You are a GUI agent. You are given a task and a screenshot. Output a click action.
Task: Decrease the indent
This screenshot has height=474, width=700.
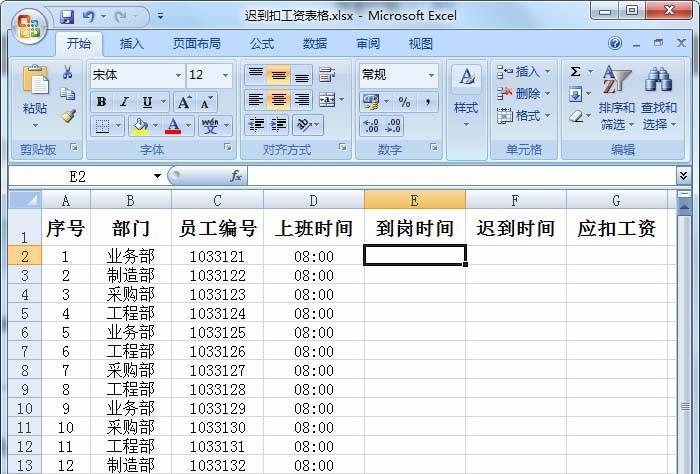click(x=256, y=125)
